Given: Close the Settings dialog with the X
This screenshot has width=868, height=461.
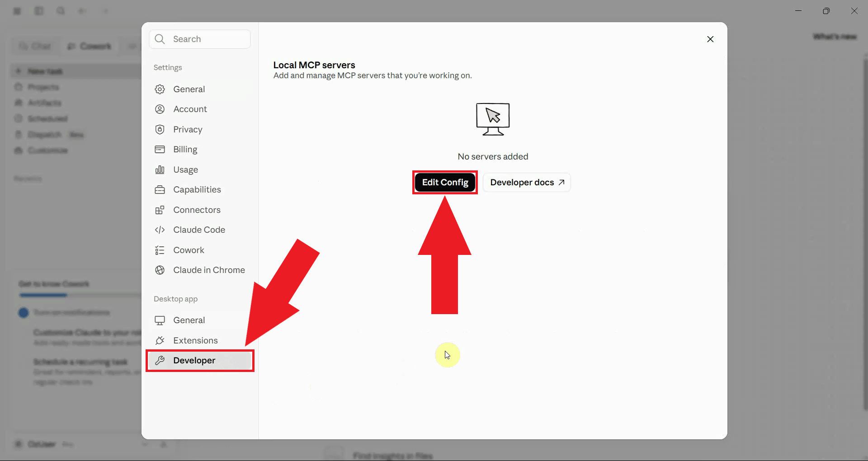Looking at the screenshot, I should [x=710, y=39].
